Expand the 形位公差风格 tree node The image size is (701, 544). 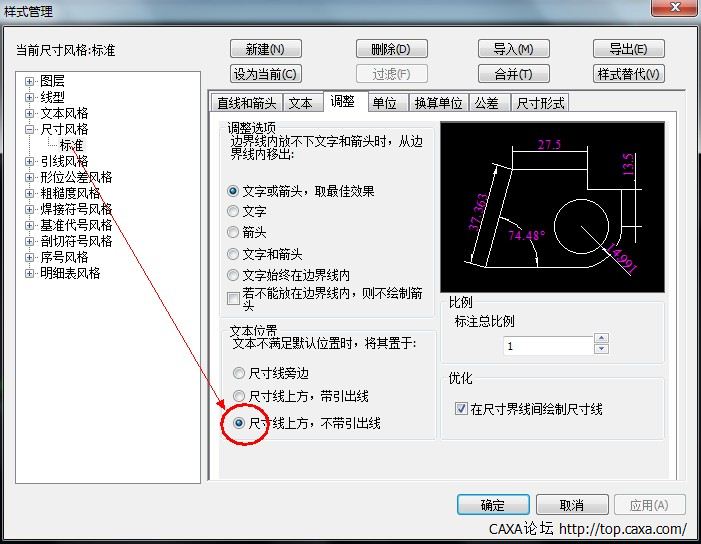click(30, 177)
